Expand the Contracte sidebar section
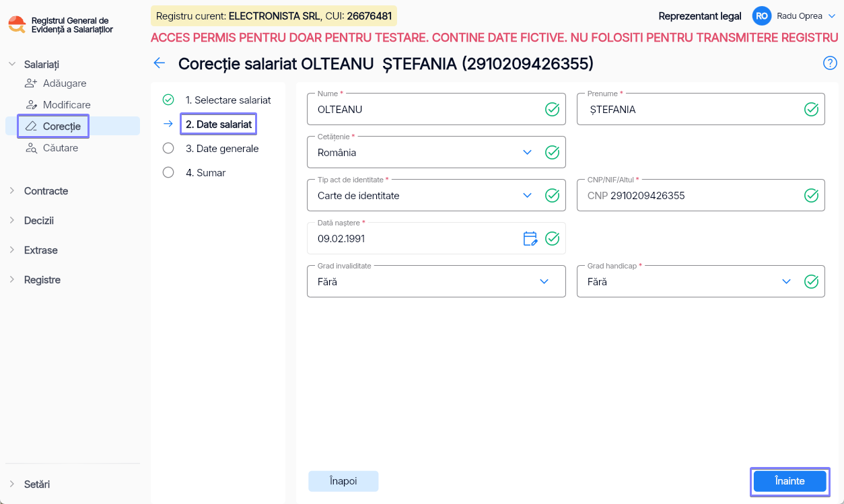 pyautogui.click(x=11, y=190)
